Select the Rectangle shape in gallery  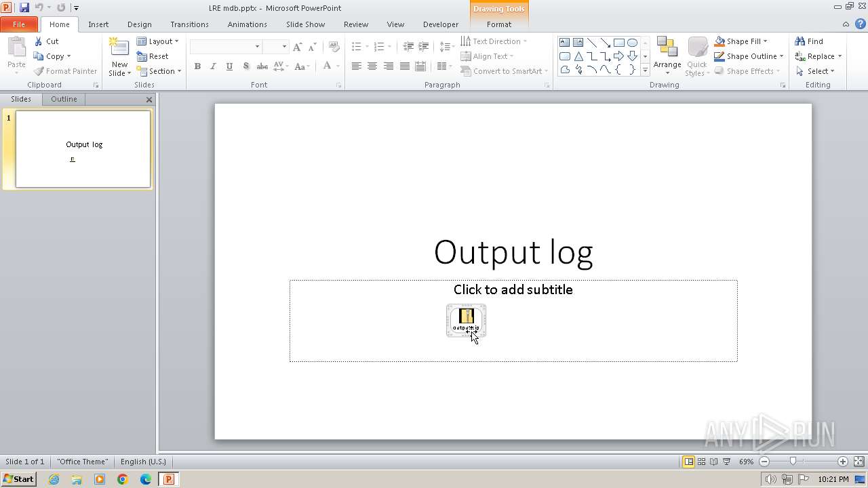pyautogui.click(x=618, y=43)
